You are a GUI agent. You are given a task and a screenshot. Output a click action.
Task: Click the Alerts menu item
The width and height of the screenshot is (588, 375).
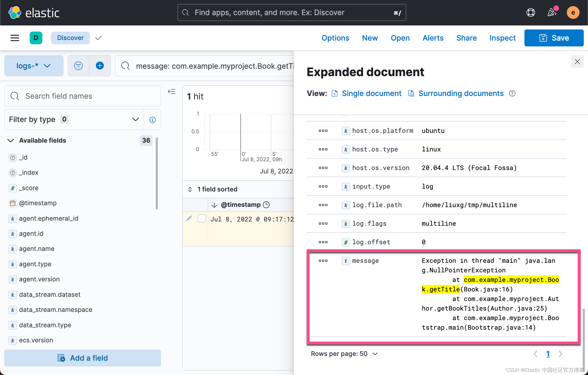[433, 38]
